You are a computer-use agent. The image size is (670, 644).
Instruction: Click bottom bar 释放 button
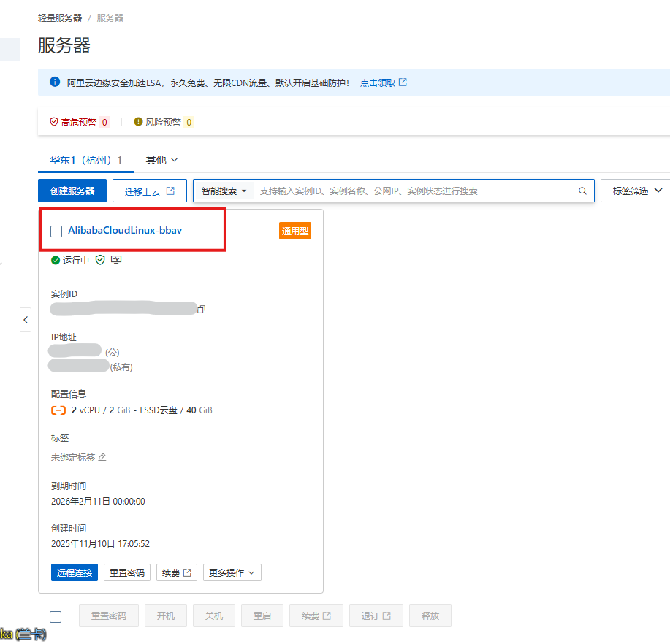[430, 616]
